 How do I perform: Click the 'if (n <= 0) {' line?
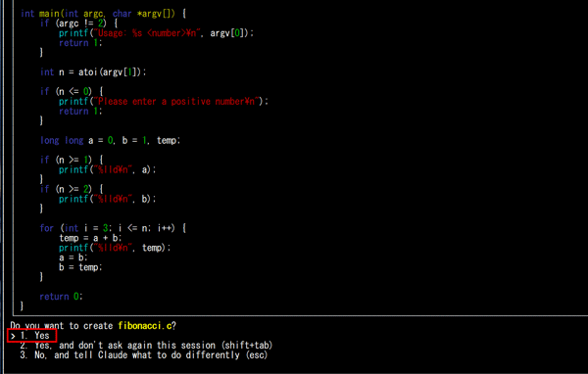72,91
